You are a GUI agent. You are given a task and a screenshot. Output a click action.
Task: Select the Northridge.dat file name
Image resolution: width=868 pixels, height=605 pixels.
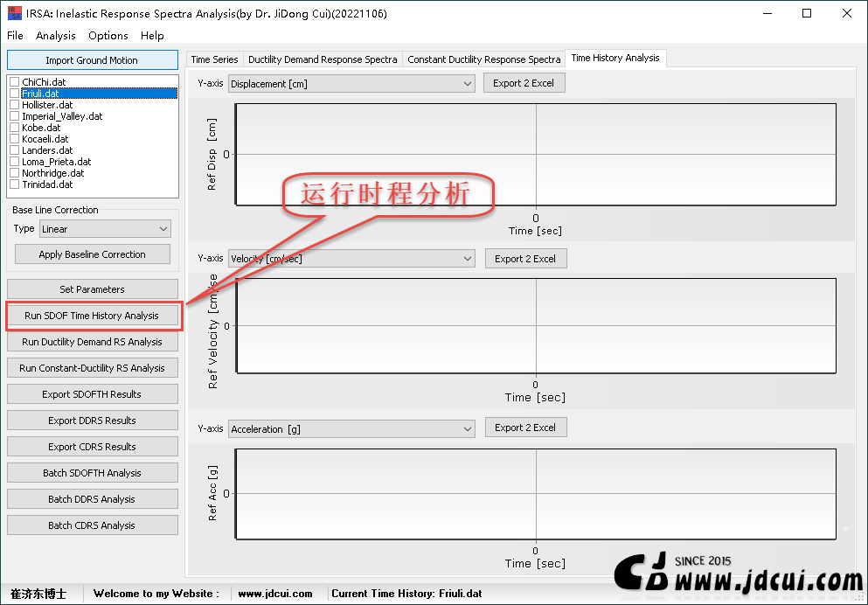click(52, 173)
